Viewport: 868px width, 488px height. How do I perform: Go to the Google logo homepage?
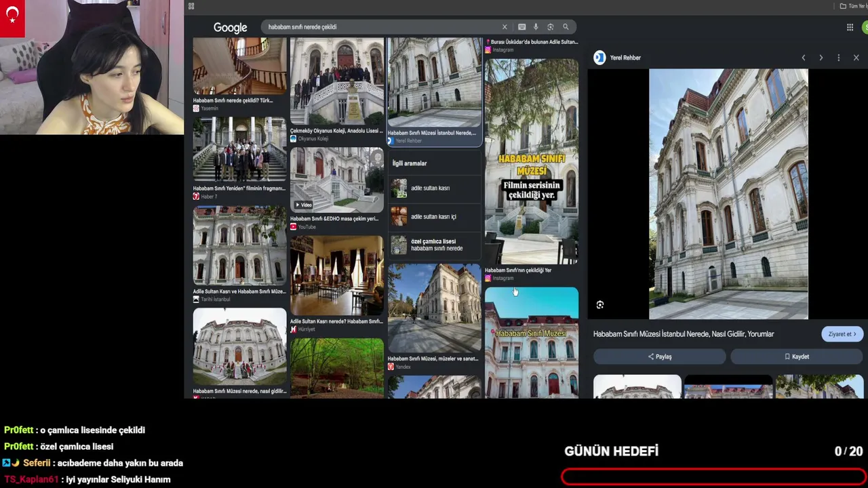coord(230,28)
